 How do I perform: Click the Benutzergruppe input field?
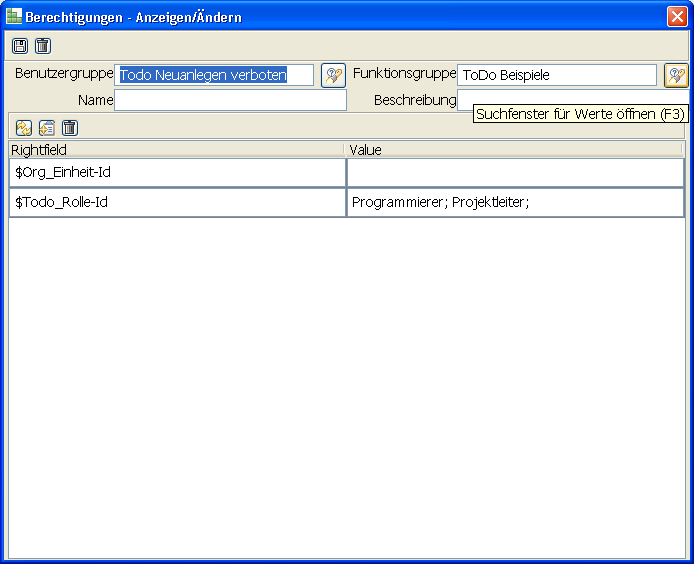215,75
